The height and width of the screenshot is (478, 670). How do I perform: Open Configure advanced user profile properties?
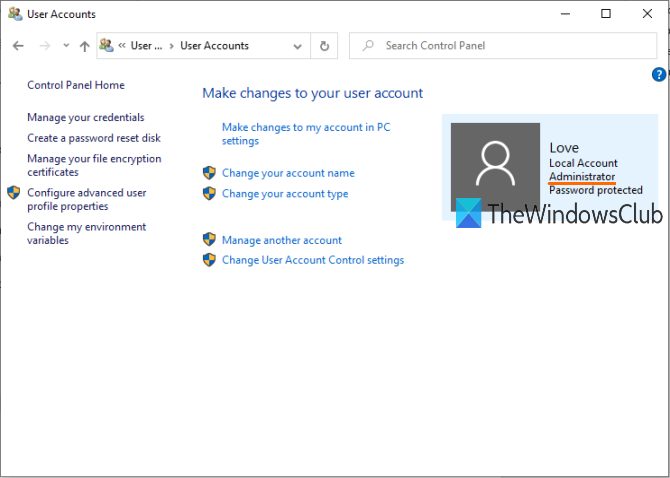86,199
